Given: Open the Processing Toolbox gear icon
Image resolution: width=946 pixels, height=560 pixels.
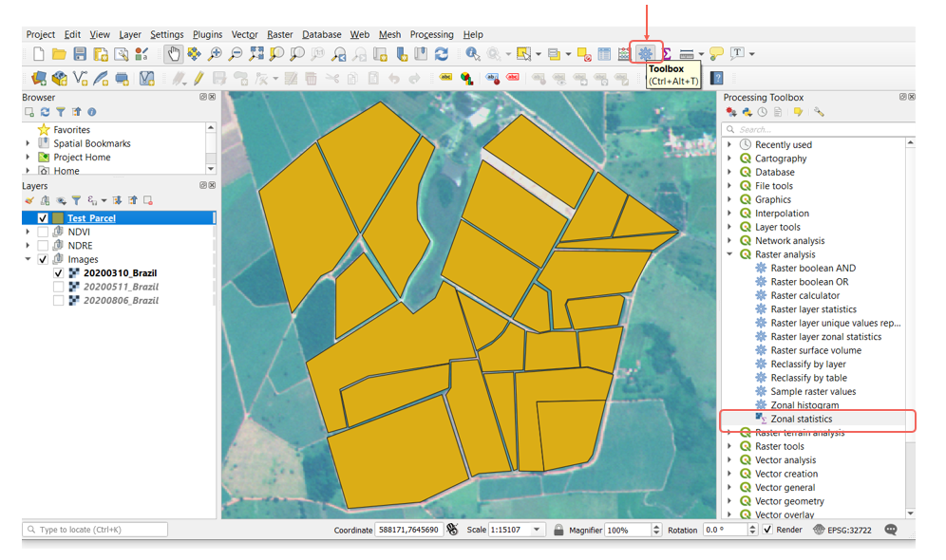Looking at the screenshot, I should pyautogui.click(x=645, y=54).
